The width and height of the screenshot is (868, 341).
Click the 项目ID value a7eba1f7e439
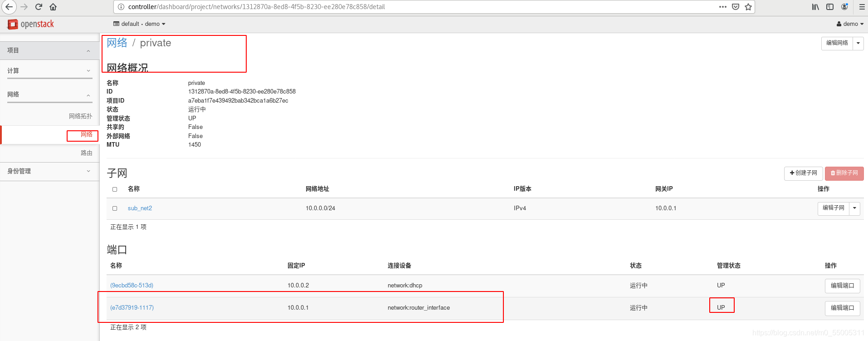tap(238, 101)
